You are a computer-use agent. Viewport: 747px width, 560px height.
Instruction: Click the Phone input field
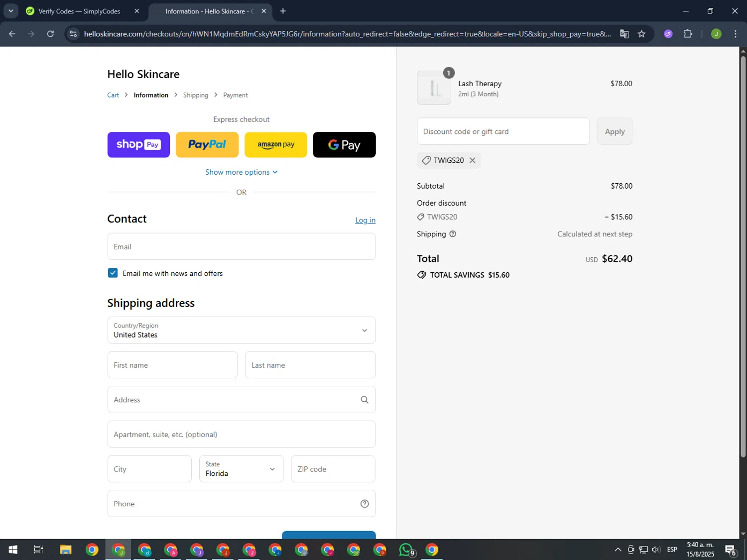pyautogui.click(x=242, y=504)
